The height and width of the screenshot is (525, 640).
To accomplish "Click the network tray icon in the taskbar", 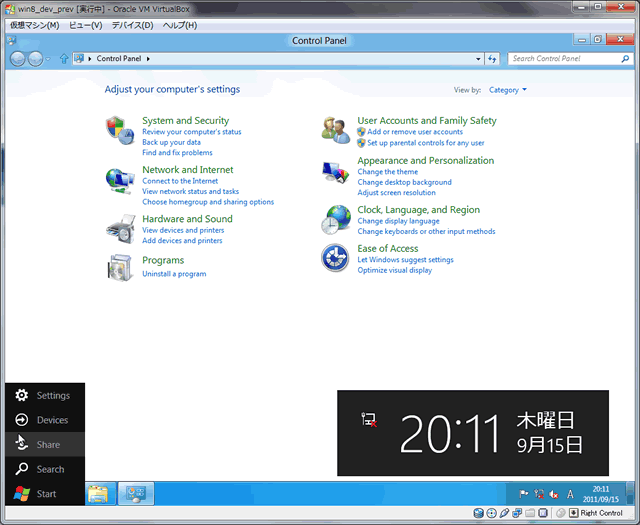I will tap(539, 494).
